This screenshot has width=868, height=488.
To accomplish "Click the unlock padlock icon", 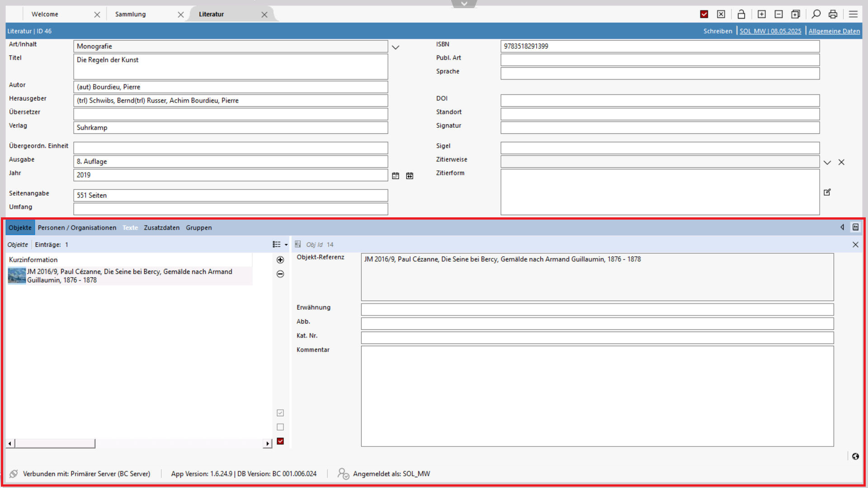I will click(x=741, y=14).
